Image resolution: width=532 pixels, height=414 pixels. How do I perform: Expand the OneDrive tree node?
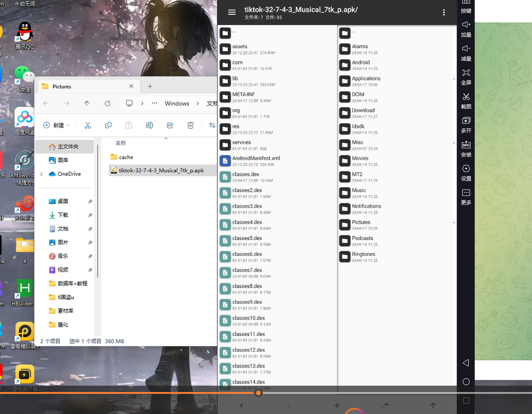pos(41,174)
